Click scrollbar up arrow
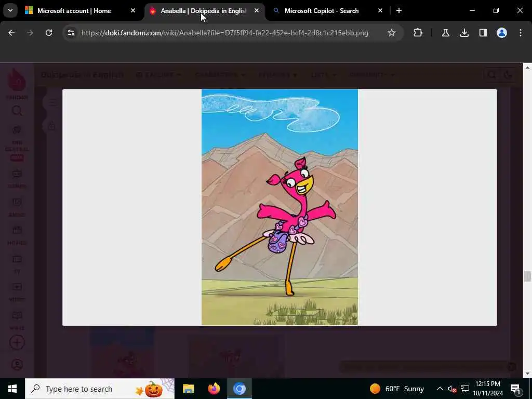The width and height of the screenshot is (532, 399). tap(527, 68)
